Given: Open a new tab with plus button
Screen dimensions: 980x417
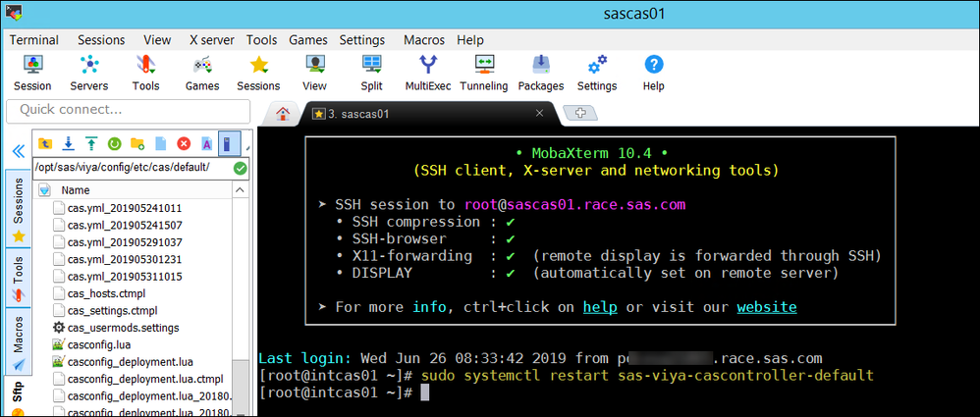Looking at the screenshot, I should [580, 114].
